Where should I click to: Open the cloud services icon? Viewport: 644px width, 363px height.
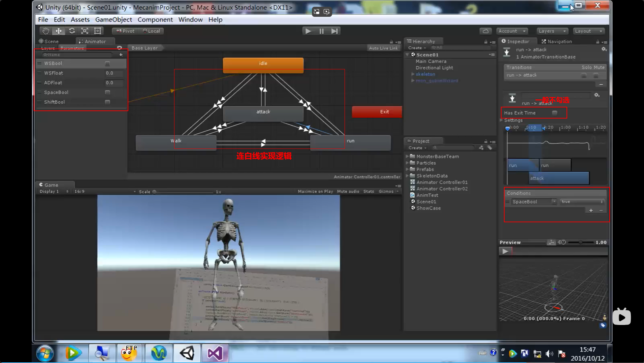[485, 31]
